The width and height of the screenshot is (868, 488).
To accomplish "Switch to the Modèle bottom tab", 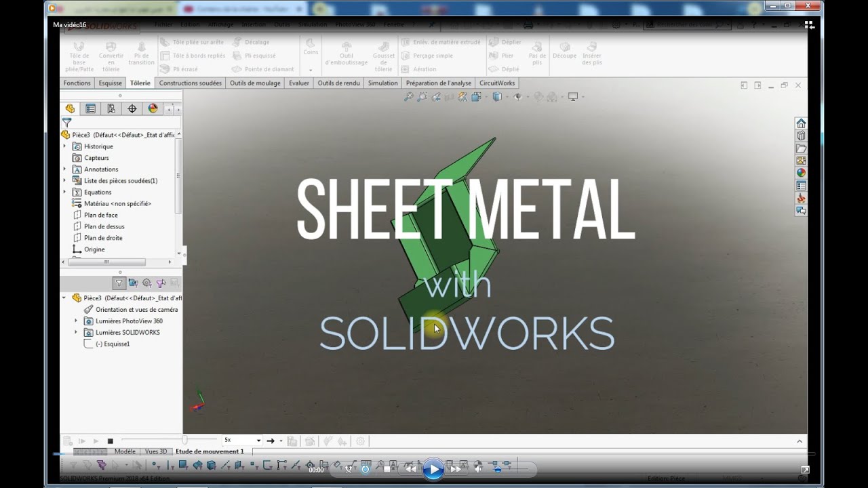I will 125,451.
